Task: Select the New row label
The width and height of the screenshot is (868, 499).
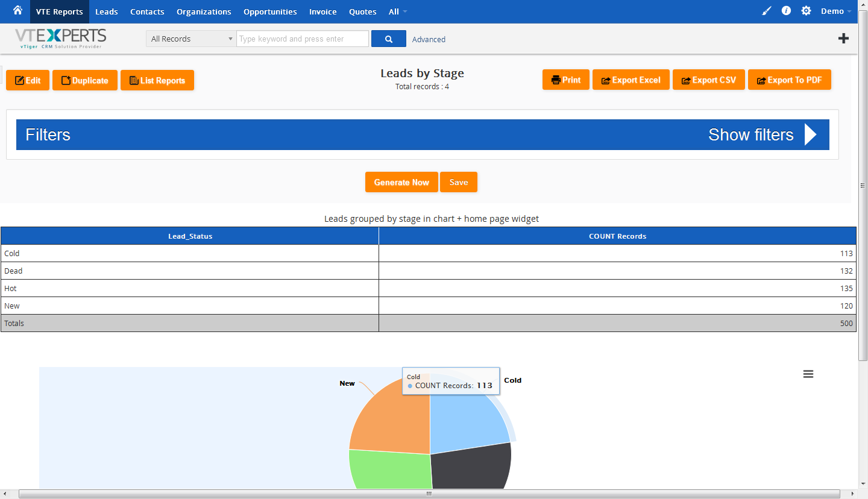Action: 12,306
